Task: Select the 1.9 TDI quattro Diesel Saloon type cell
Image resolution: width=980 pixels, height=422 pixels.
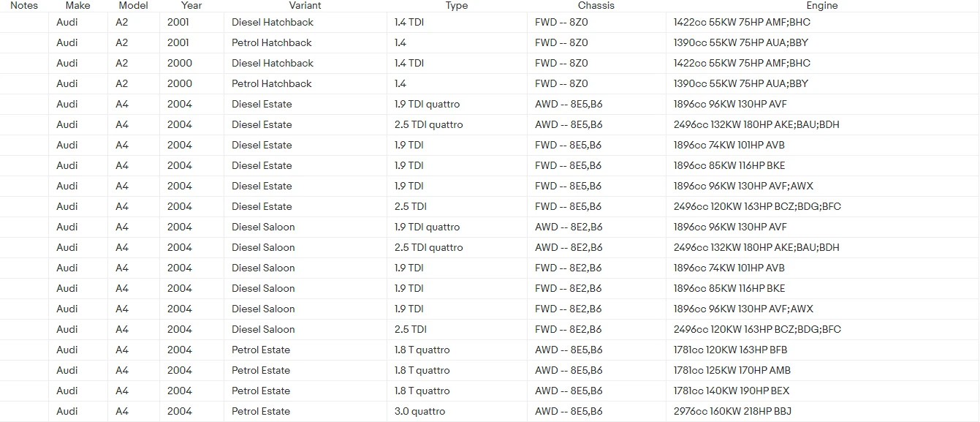Action: (x=427, y=227)
